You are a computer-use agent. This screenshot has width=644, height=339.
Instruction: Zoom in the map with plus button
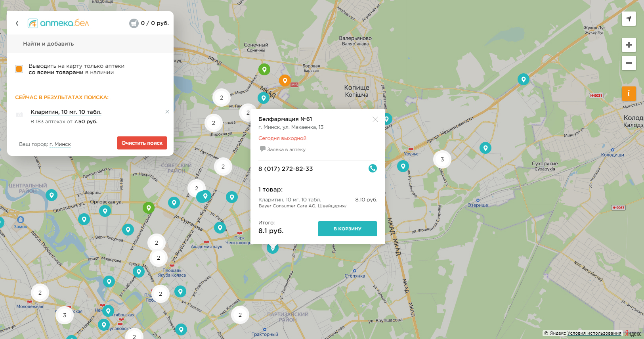point(629,45)
